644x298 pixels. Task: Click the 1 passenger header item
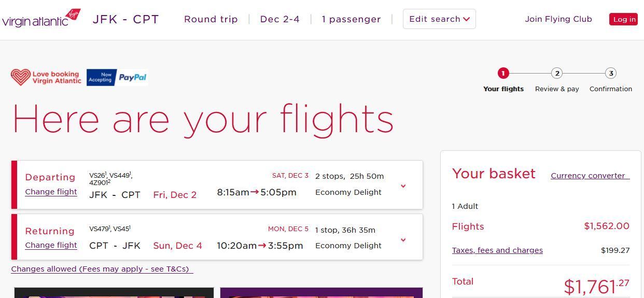click(x=351, y=19)
